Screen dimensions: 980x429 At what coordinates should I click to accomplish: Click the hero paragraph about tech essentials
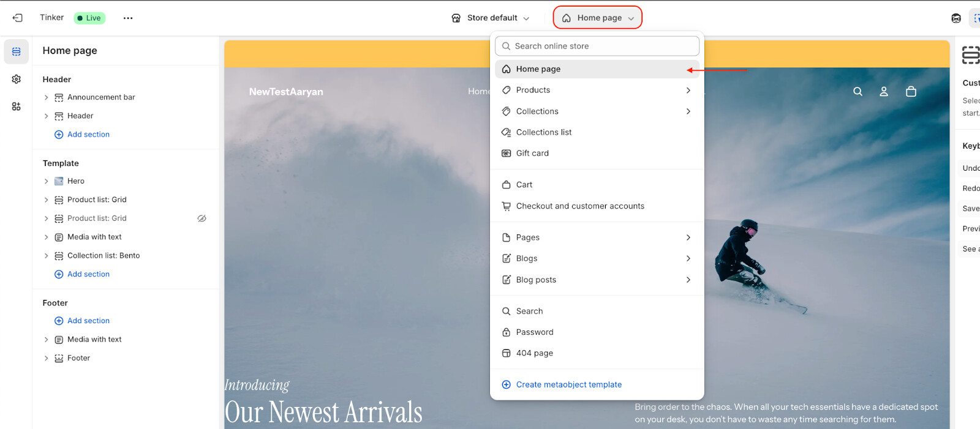click(786, 413)
